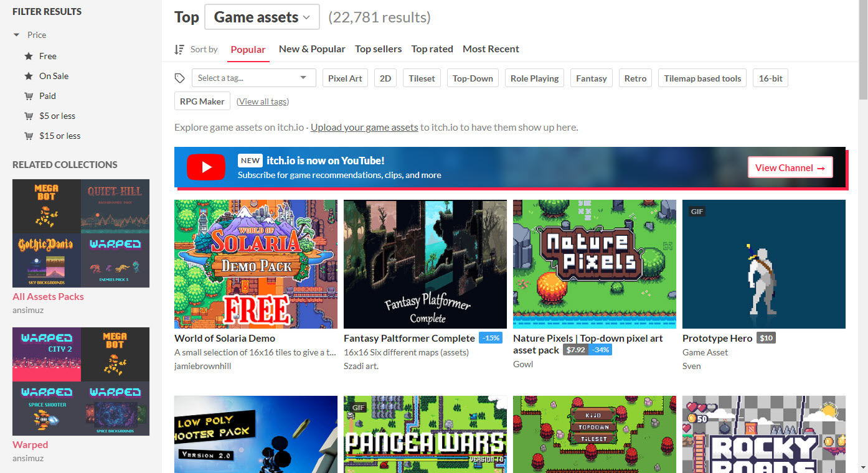Click the YouTube logo in the banner
The height and width of the screenshot is (473, 868).
click(x=205, y=167)
